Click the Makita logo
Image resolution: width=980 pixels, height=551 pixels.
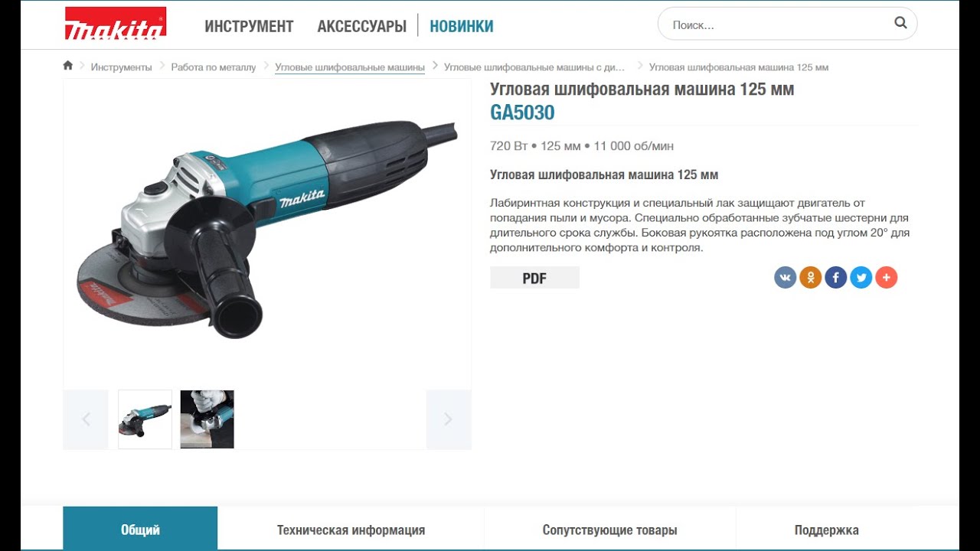point(115,24)
